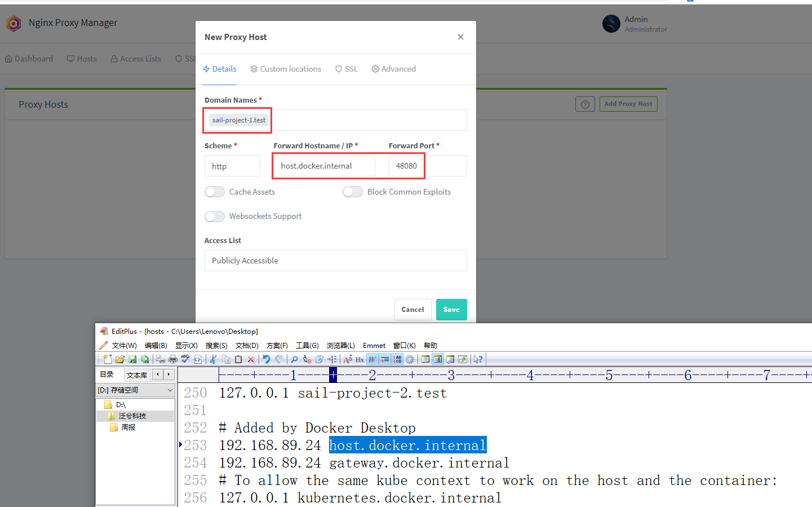This screenshot has height=507, width=812.
Task: Open the Scheme http dropdown
Action: (232, 166)
